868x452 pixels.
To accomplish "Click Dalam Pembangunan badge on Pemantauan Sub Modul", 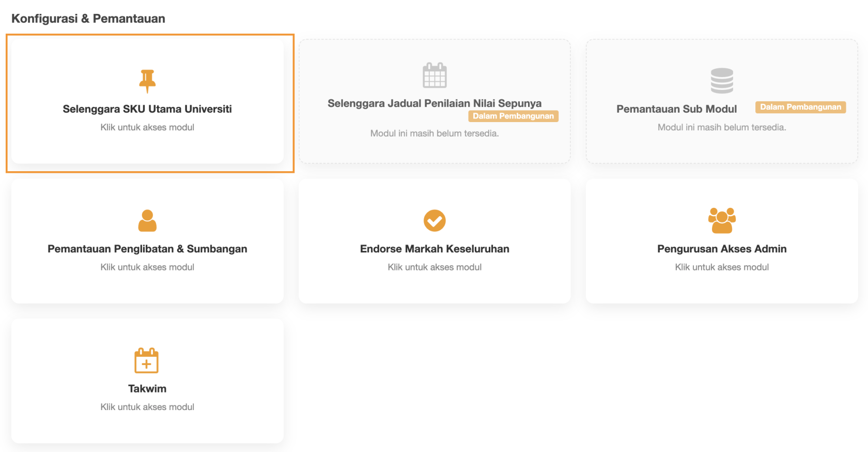I will click(x=800, y=107).
